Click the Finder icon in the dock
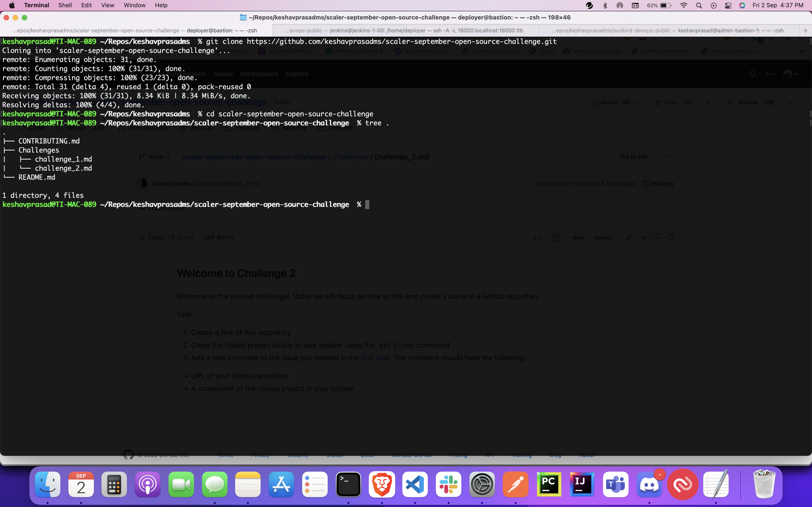Image resolution: width=812 pixels, height=507 pixels. coord(48,485)
